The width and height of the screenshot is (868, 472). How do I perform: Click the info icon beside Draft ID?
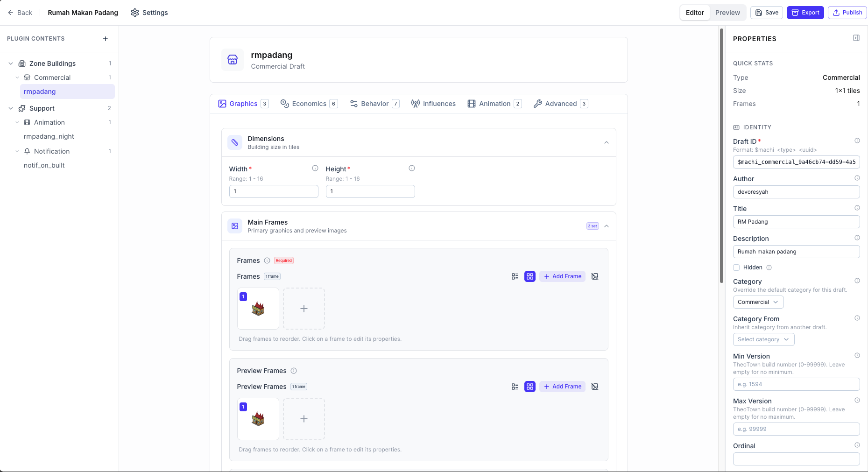(x=857, y=140)
